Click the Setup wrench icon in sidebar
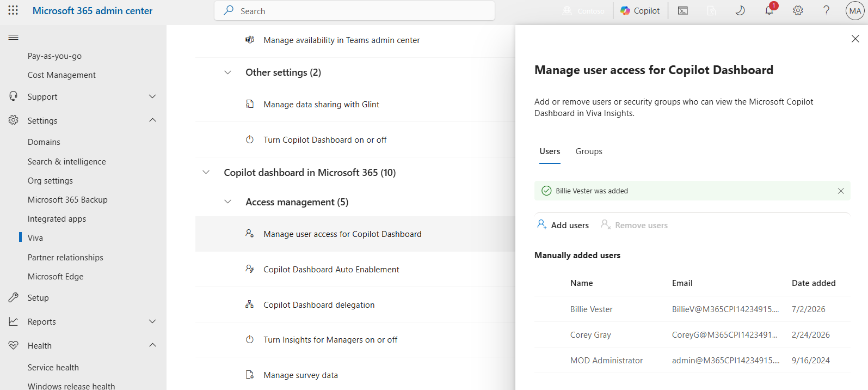 click(14, 297)
